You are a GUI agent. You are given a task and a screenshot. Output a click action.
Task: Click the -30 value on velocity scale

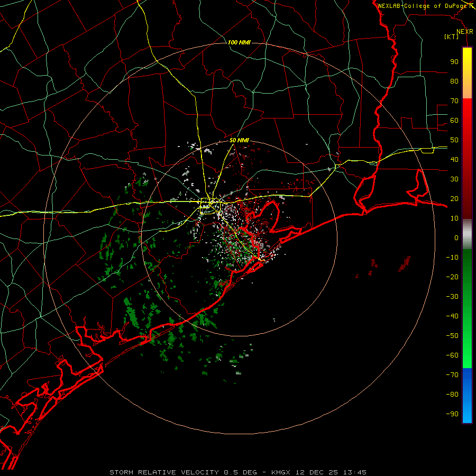(x=452, y=297)
